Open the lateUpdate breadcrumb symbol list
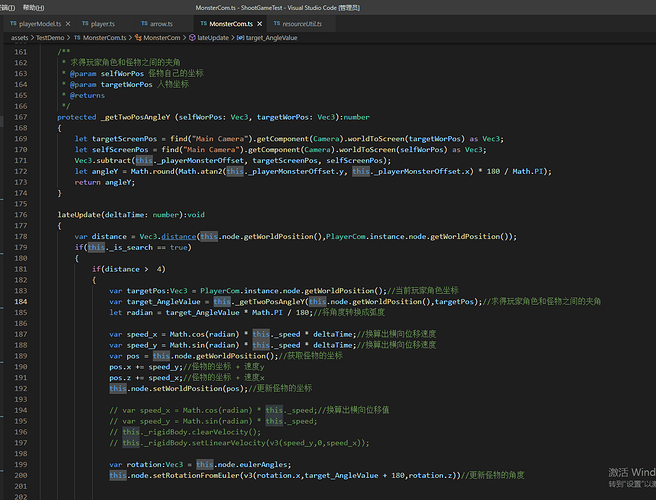Viewport: 656px width, 500px height. click(212, 37)
